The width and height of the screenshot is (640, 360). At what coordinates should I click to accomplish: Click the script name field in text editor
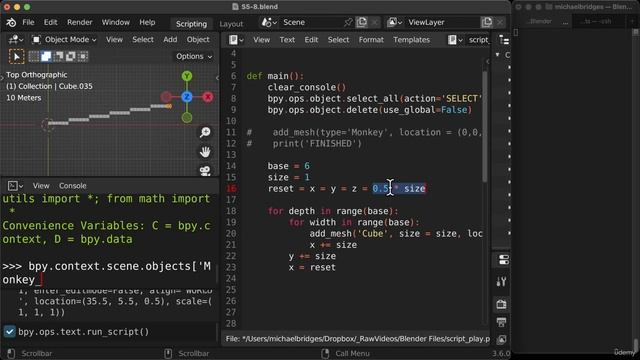point(478,40)
